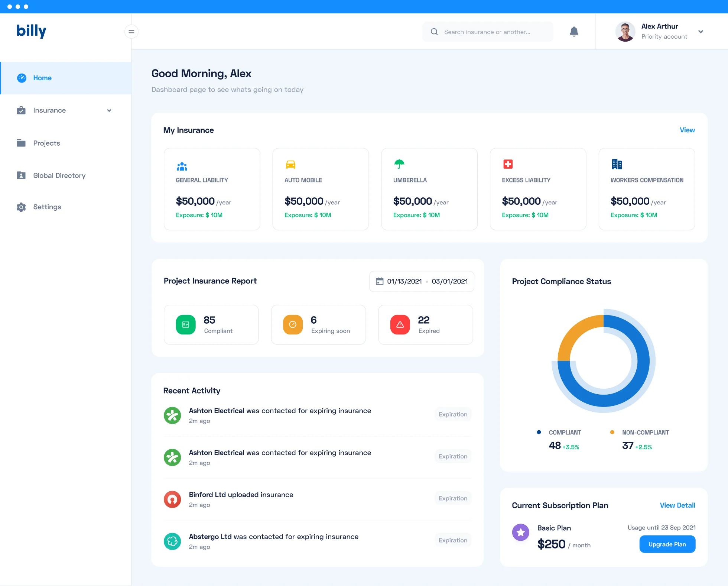The image size is (728, 586).
Task: Click the green Compliant report icon
Action: (x=186, y=325)
